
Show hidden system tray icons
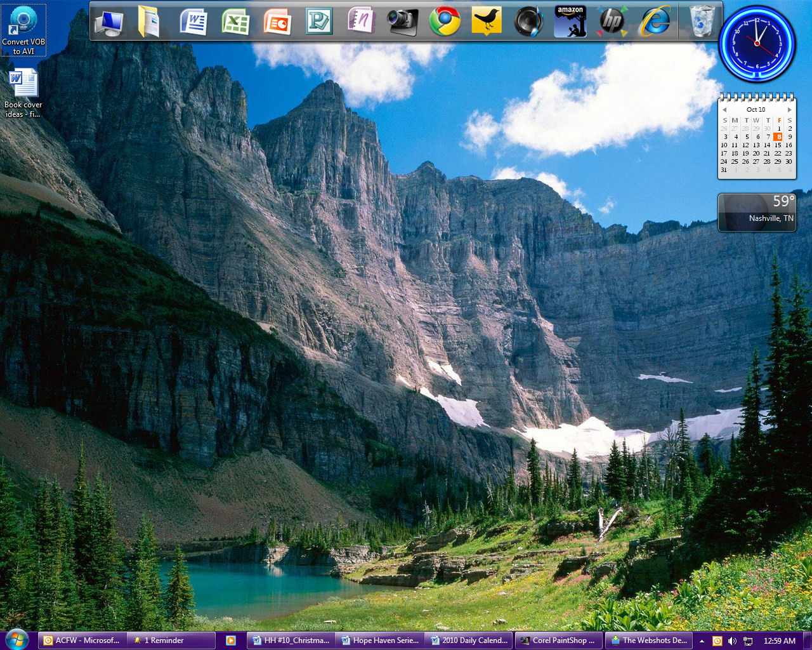click(x=702, y=640)
